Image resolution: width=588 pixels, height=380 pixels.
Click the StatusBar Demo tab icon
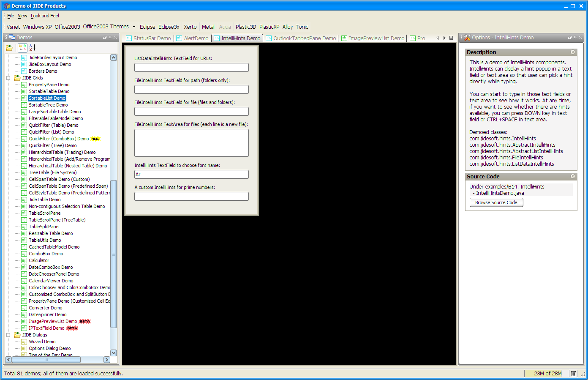[129, 38]
